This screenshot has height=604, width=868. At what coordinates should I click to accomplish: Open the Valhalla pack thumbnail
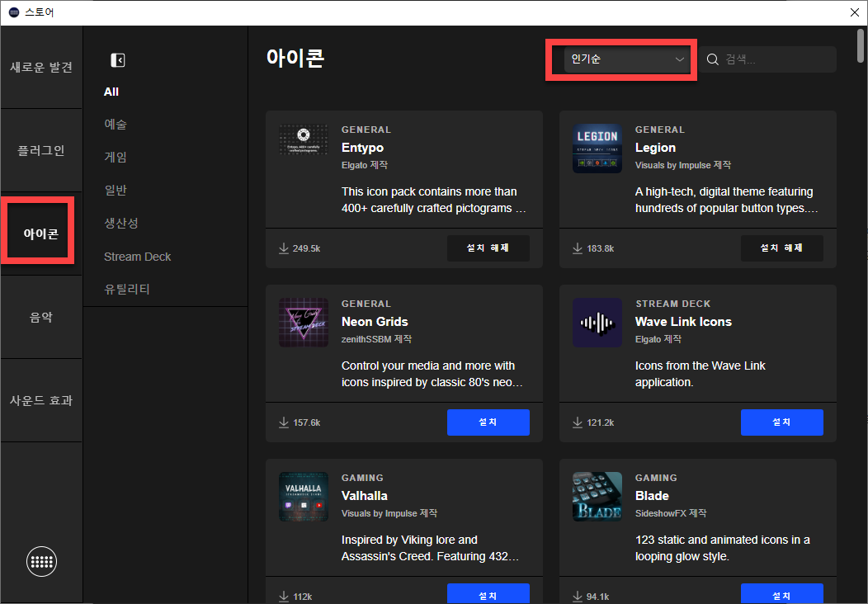coord(304,497)
